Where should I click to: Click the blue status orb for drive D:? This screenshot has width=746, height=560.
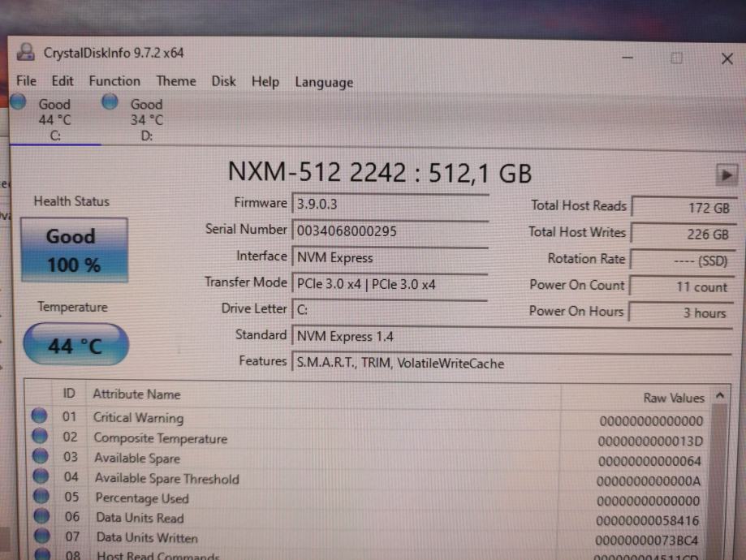[110, 101]
